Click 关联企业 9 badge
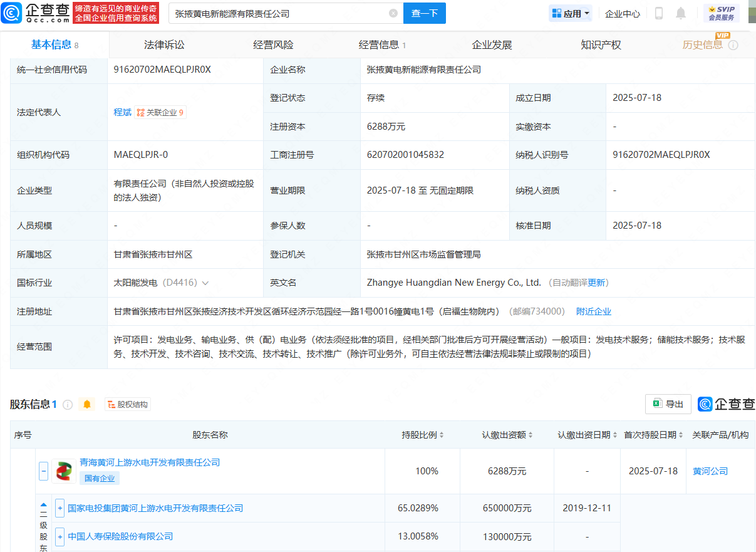 tap(161, 113)
